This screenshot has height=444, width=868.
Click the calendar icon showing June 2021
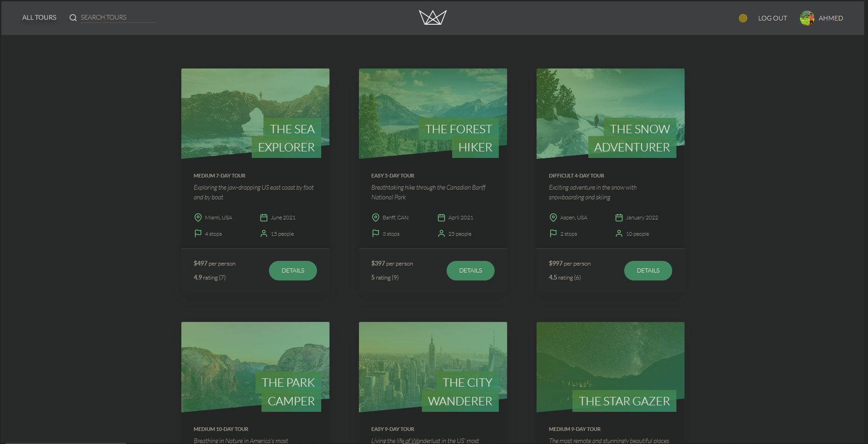pos(263,217)
